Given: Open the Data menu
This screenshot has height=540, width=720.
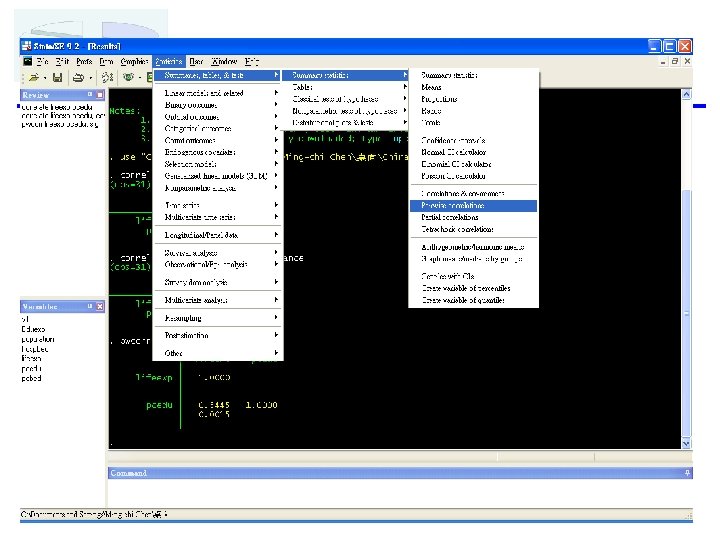Looking at the screenshot, I should pyautogui.click(x=106, y=61).
